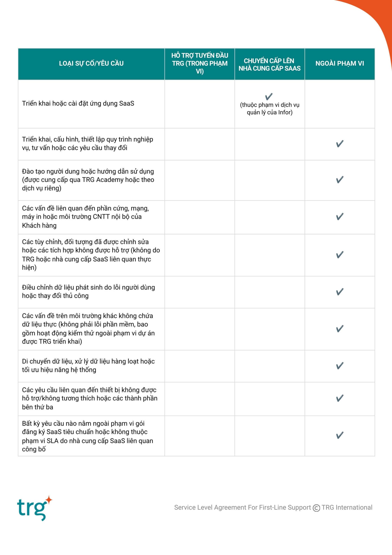The width and height of the screenshot is (392, 555).
Task: Click the 'CHUYỂN CẤP LÊN NHÀ CUNG CẤP SAAS' header
Action: point(270,65)
